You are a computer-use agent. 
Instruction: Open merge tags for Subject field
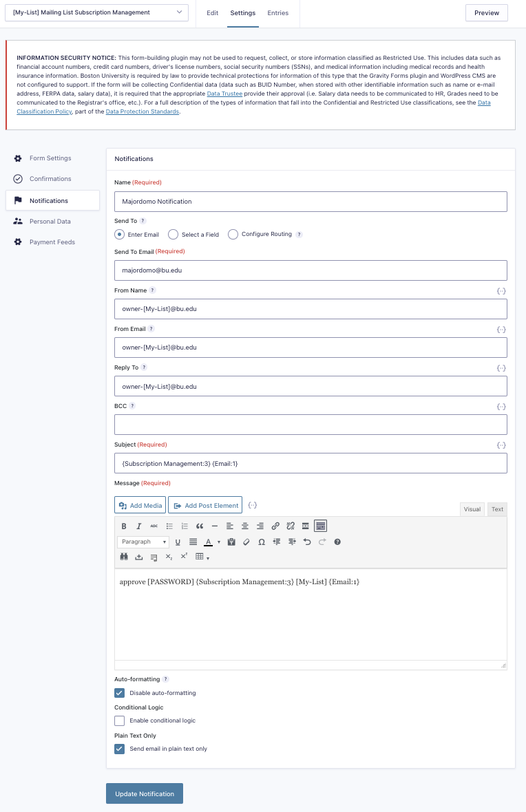501,445
